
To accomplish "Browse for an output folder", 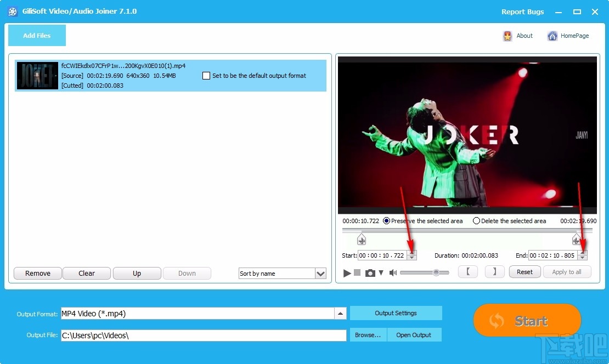I will (368, 334).
